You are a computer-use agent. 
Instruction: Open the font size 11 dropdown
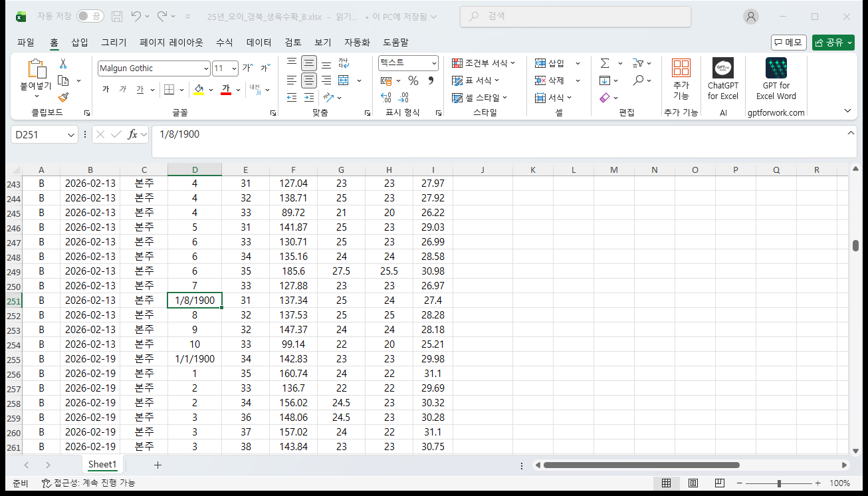[234, 68]
